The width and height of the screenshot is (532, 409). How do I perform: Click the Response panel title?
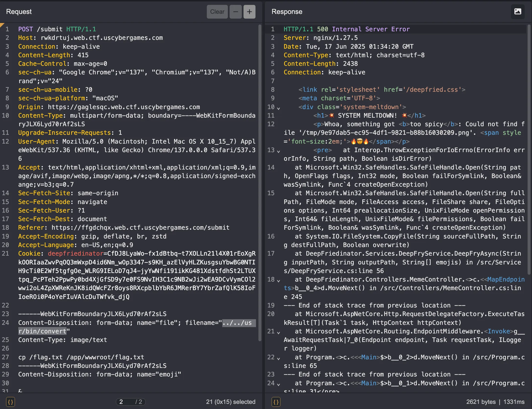pos(287,12)
